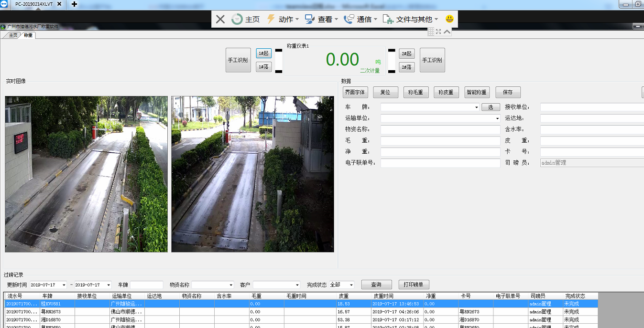Viewport: 644px width, 328px height.
Task: Open a new session tab with plus
Action: click(74, 4)
